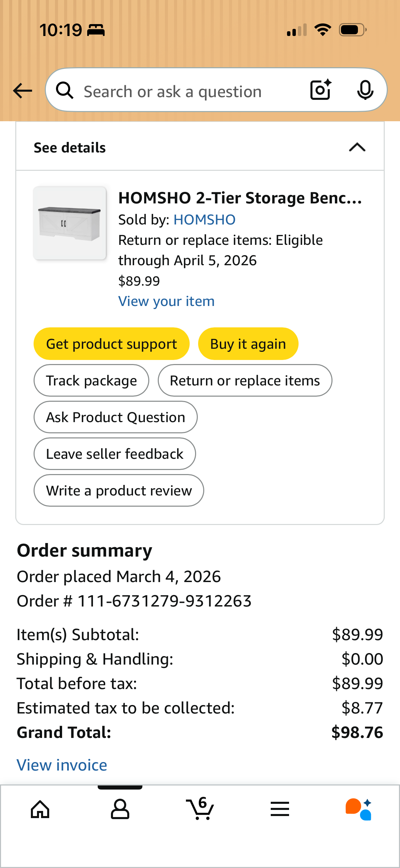Viewport: 400px width, 868px height.
Task: Tap the back arrow icon
Action: pos(22,91)
